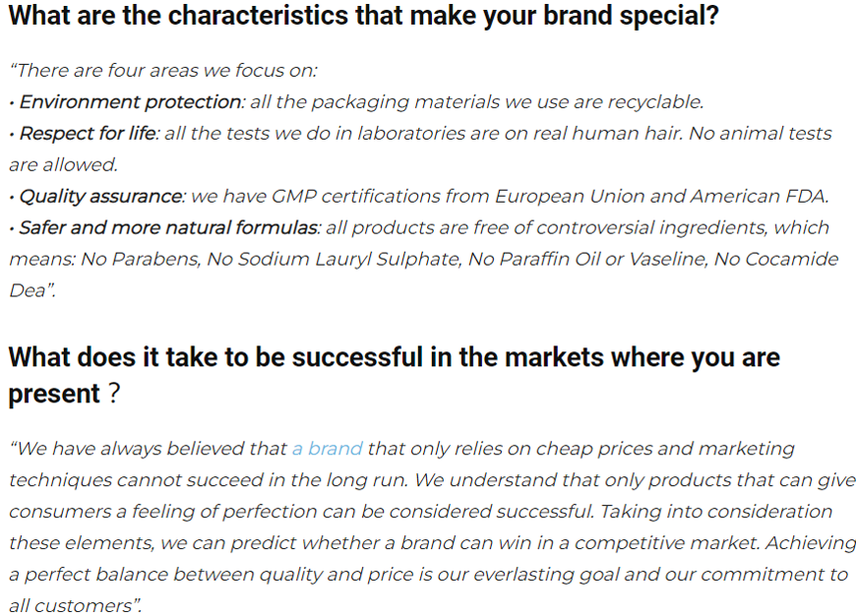Image resolution: width=856 pixels, height=616 pixels.
Task: Click the bold 'Environment protection' text
Action: 130,102
